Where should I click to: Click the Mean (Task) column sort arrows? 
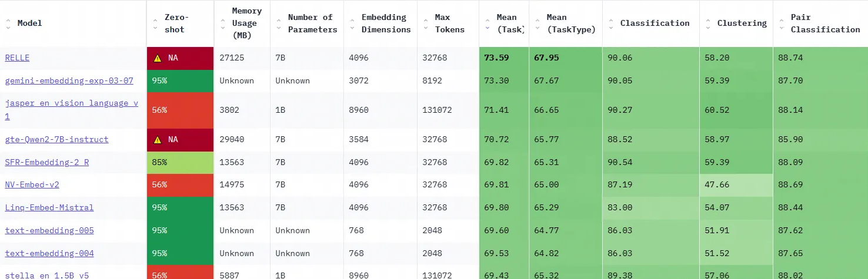pos(488,23)
